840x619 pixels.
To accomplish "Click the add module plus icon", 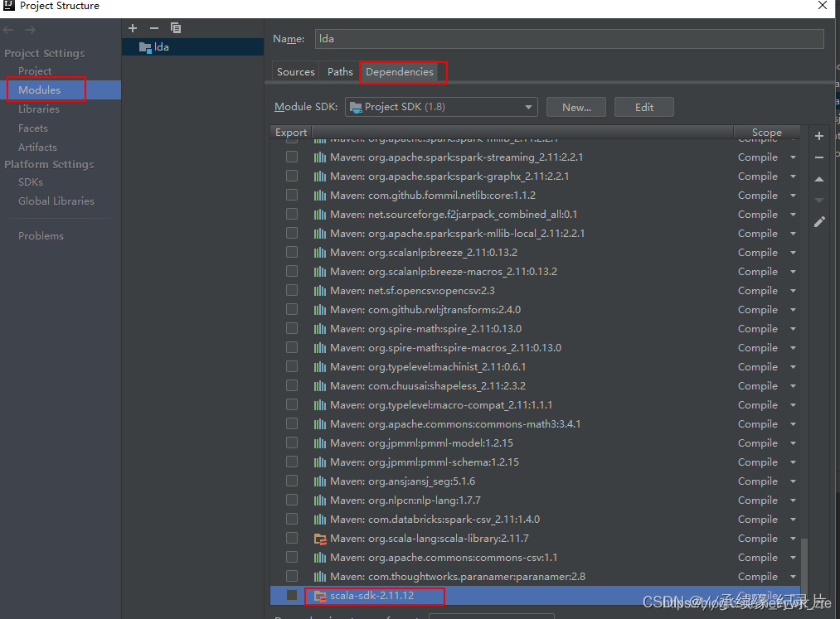I will [x=132, y=27].
